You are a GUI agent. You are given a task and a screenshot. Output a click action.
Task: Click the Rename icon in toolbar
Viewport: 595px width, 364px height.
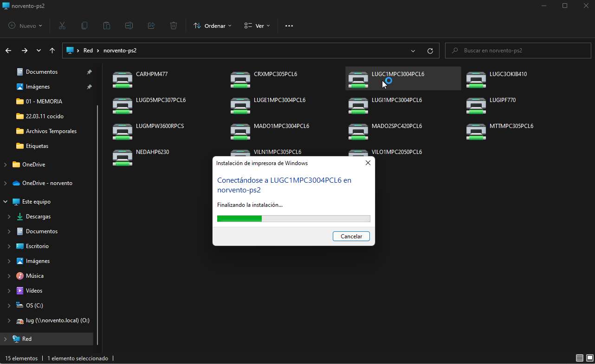[129, 26]
